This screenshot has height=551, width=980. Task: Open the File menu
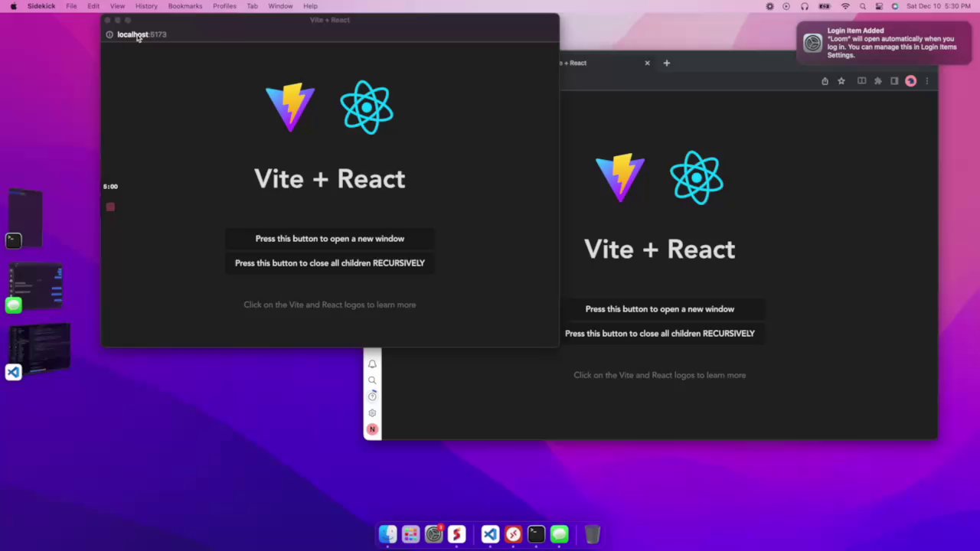pyautogui.click(x=71, y=6)
